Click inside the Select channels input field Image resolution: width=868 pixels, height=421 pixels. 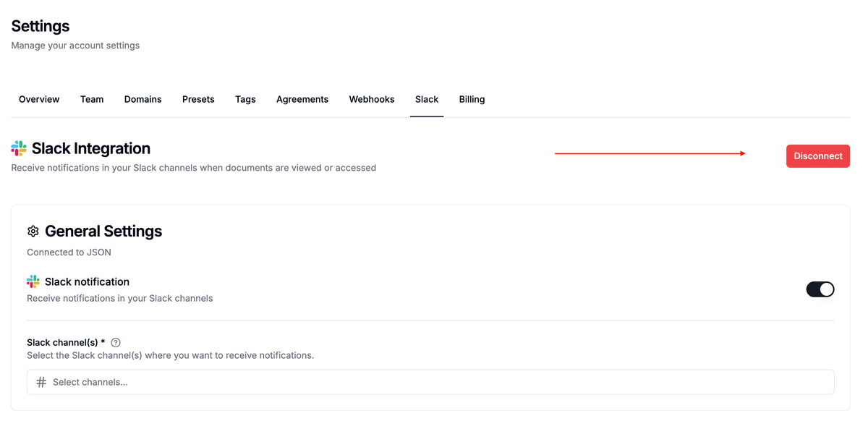(217, 382)
